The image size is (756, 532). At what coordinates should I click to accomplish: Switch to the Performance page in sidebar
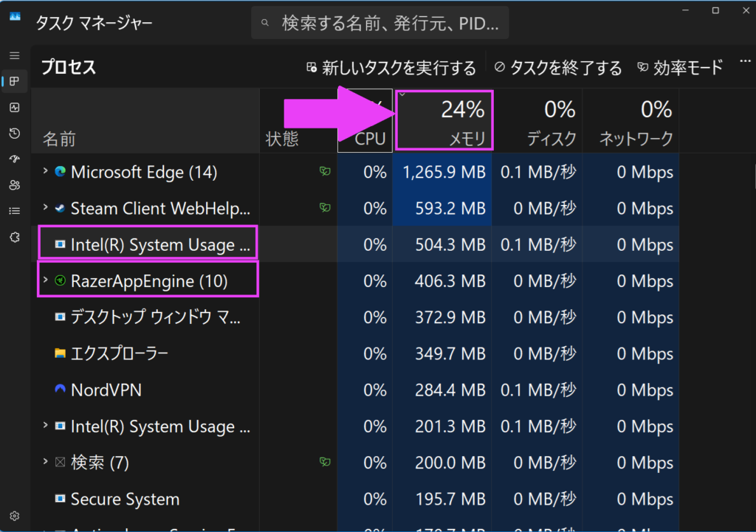click(14, 108)
